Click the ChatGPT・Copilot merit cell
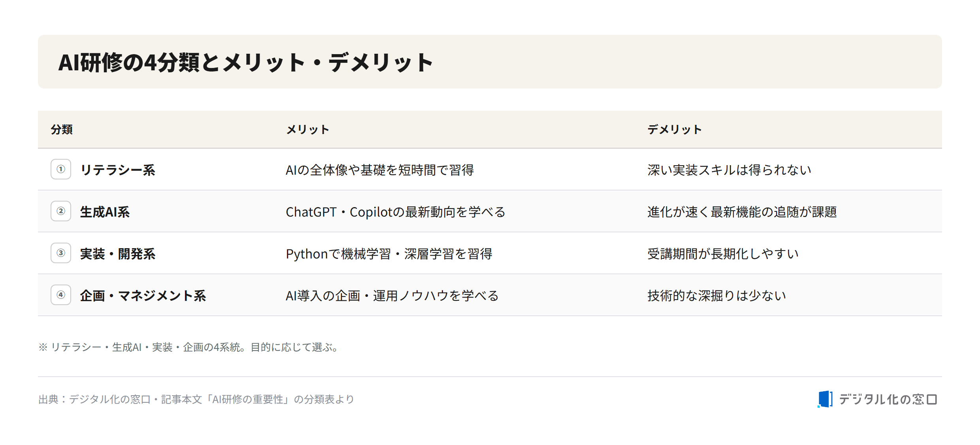980x445 pixels. (396, 212)
